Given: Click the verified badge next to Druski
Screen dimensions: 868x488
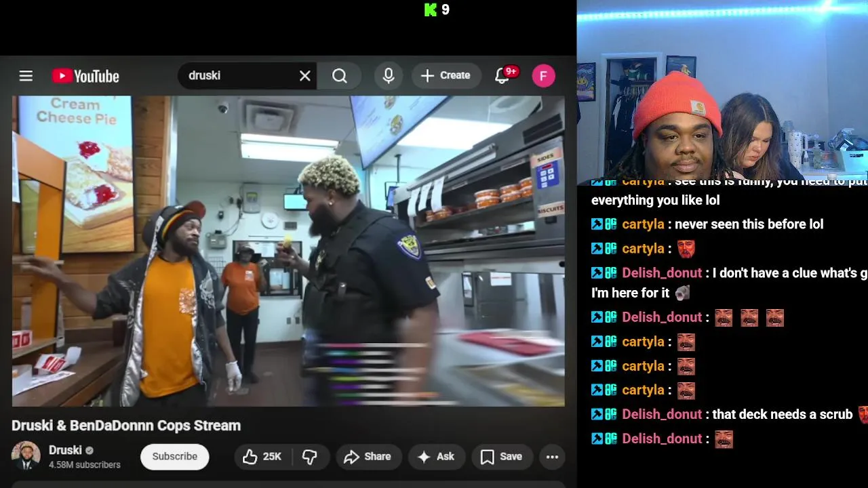Looking at the screenshot, I should (x=89, y=451).
